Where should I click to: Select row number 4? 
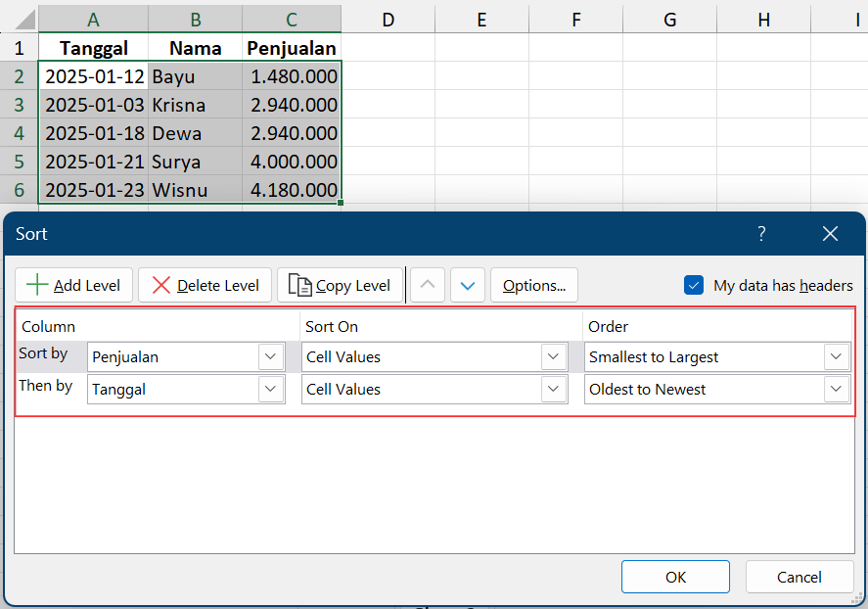[x=19, y=132]
